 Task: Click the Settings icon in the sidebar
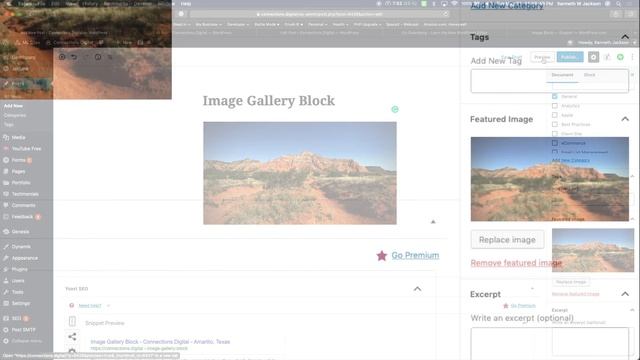click(x=6, y=304)
